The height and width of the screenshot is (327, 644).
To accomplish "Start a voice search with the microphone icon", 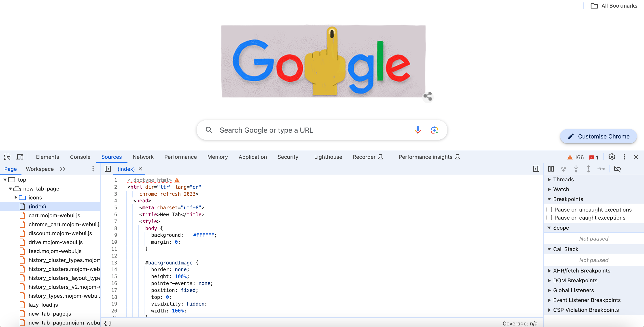I will pyautogui.click(x=417, y=130).
